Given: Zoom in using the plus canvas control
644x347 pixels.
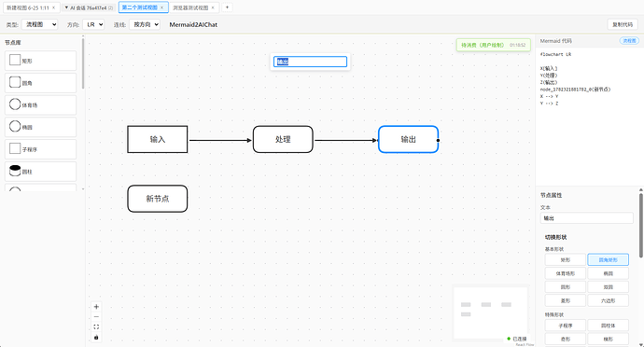Looking at the screenshot, I should [96, 307].
